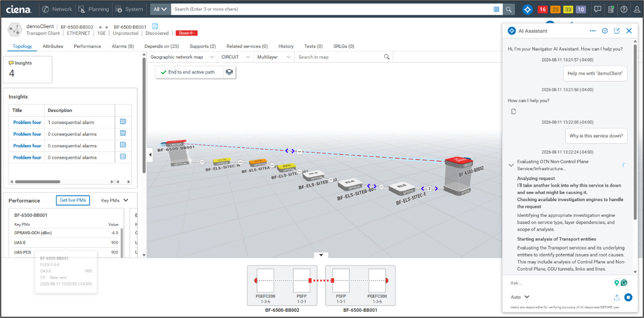The height and width of the screenshot is (318, 644).
Task: Open the System menu
Action: pyautogui.click(x=129, y=9)
